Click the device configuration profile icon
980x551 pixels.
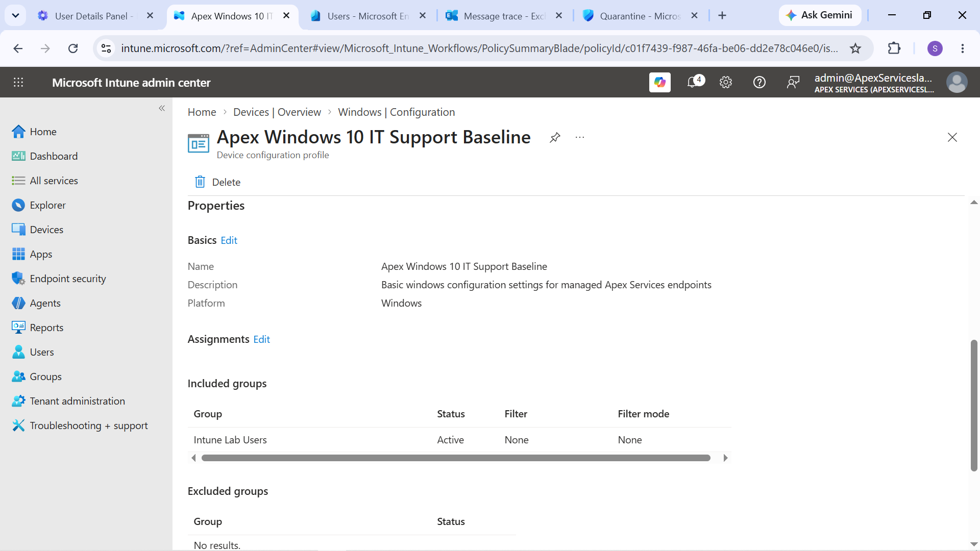[199, 143]
